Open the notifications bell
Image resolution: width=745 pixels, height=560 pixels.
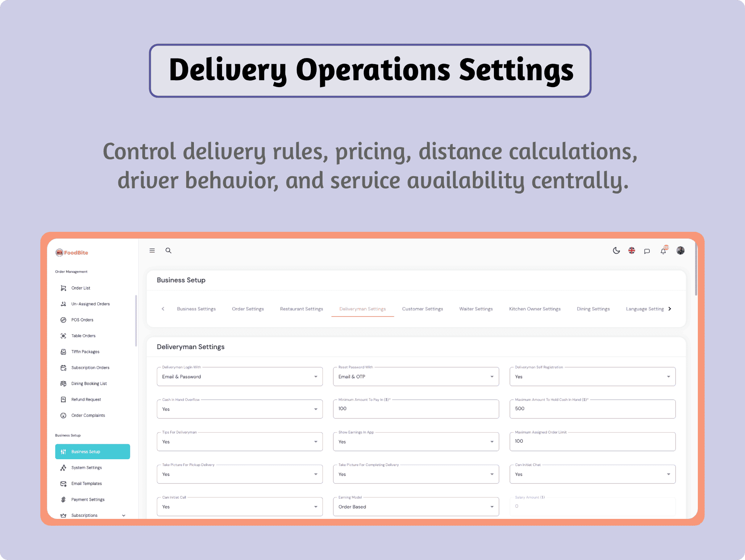(x=664, y=250)
